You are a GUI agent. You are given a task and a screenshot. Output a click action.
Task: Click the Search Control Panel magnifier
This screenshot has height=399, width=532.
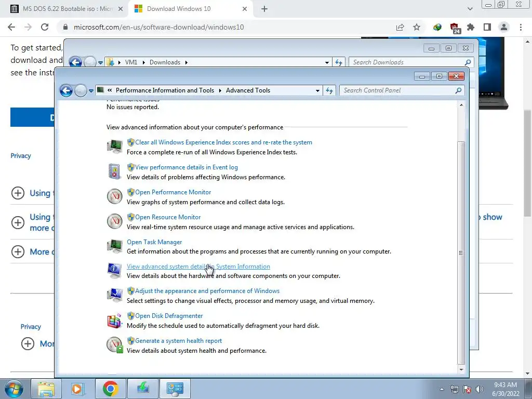point(458,90)
